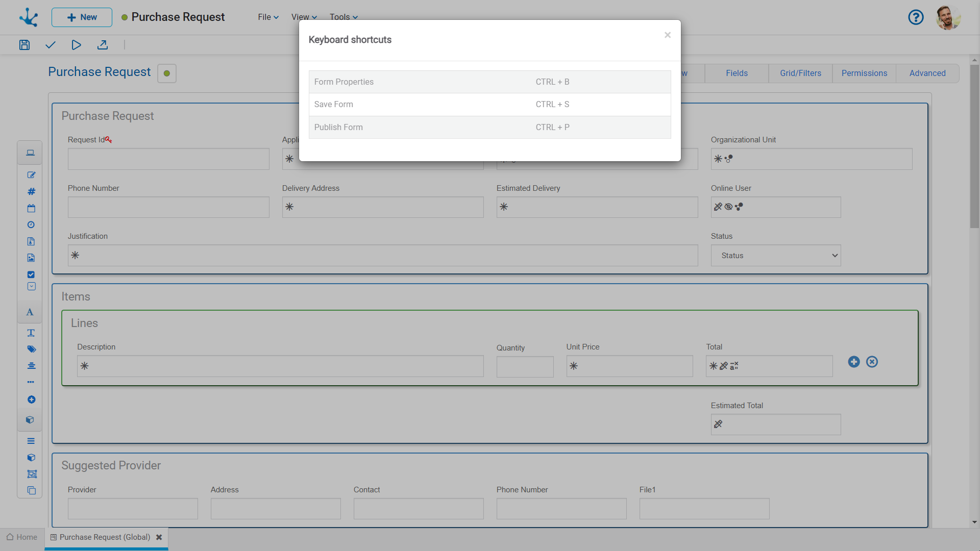This screenshot has height=551, width=980.
Task: Click the export share icon in toolbar
Action: point(103,45)
